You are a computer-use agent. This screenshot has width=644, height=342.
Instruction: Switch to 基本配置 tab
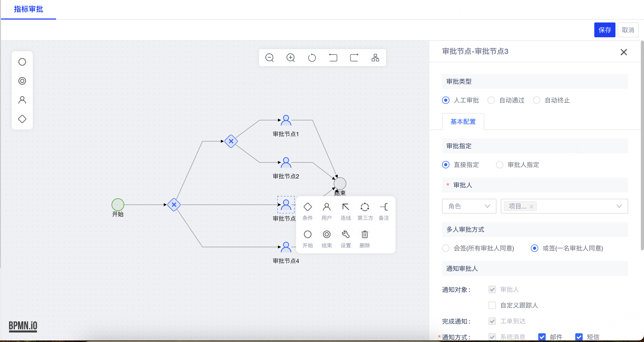[463, 122]
